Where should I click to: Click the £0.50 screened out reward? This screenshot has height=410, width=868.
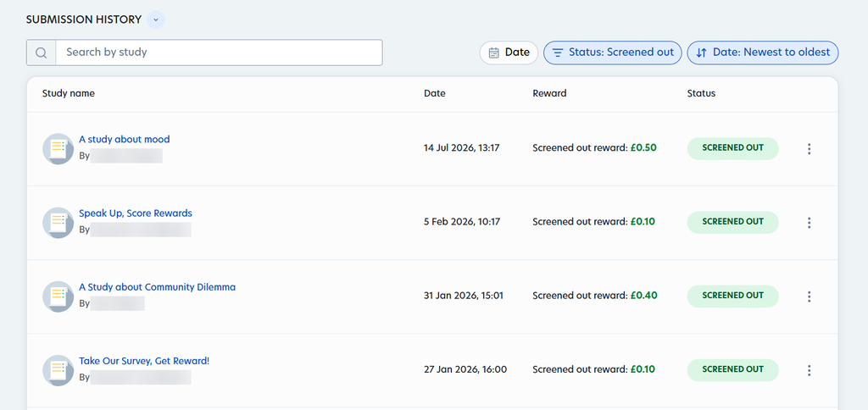644,148
